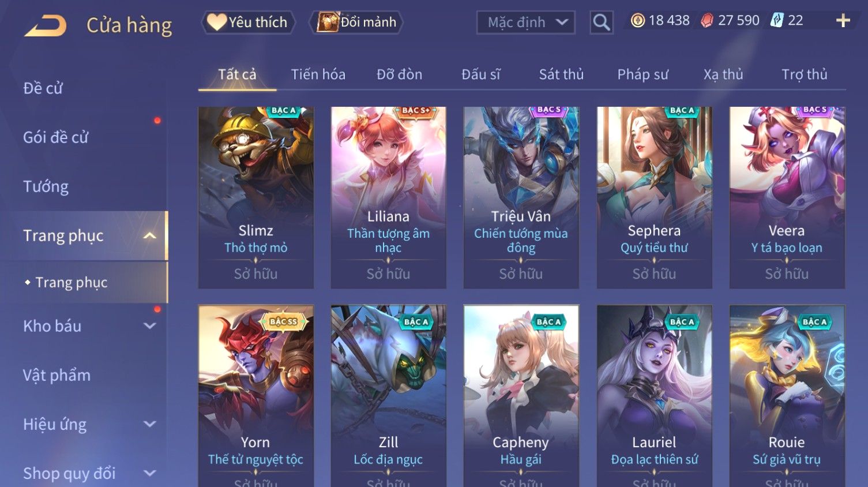868x487 pixels.
Task: Select the Pháp sư tab
Action: coord(642,74)
